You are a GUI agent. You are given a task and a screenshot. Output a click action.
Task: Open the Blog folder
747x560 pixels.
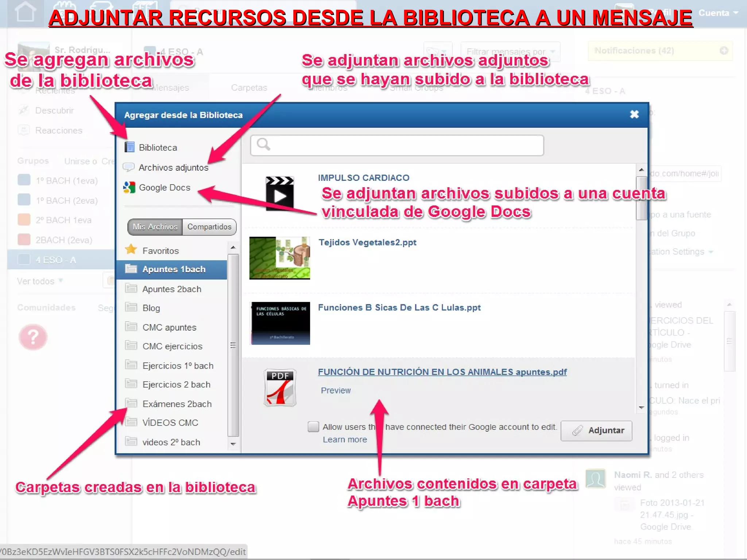[x=143, y=308]
